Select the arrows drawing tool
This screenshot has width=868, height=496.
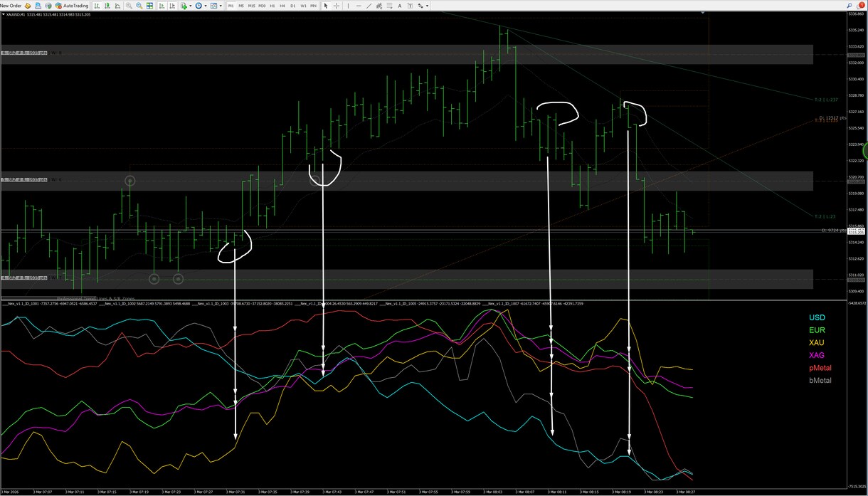[420, 6]
